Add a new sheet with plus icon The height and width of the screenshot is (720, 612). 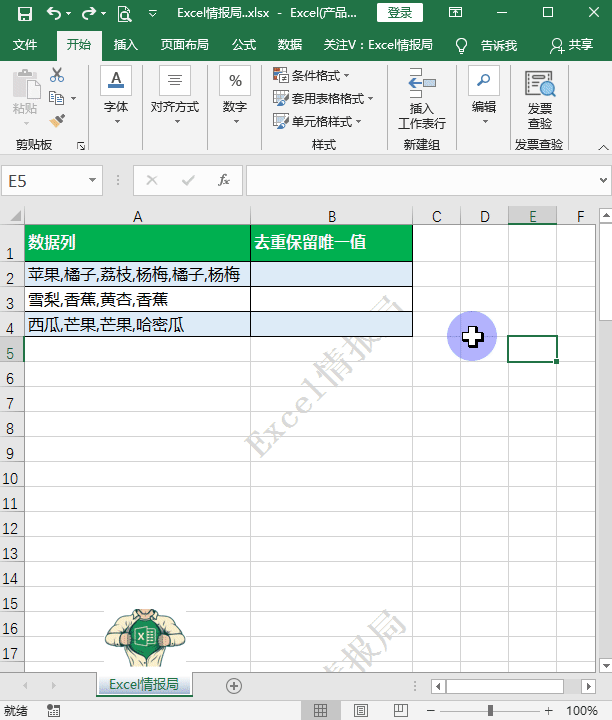click(234, 685)
